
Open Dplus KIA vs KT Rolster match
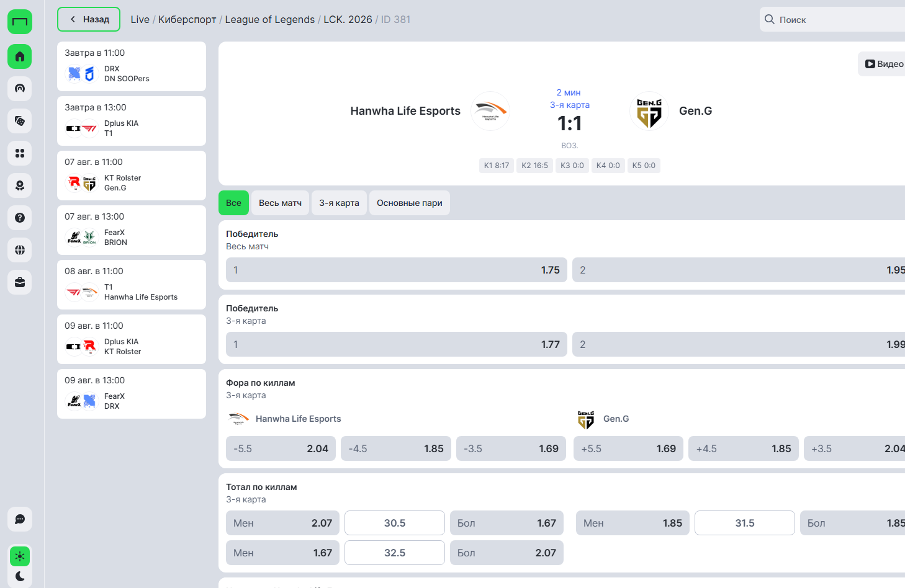pyautogui.click(x=132, y=339)
